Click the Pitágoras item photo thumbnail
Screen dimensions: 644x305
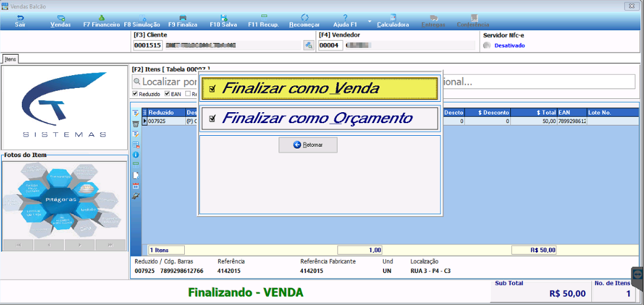point(64,199)
